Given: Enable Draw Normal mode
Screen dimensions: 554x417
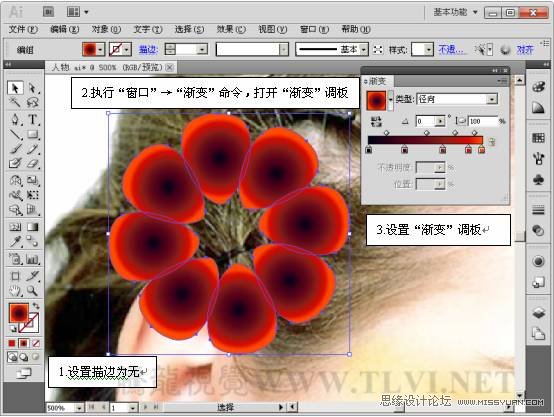Looking at the screenshot, I should coord(12,357).
